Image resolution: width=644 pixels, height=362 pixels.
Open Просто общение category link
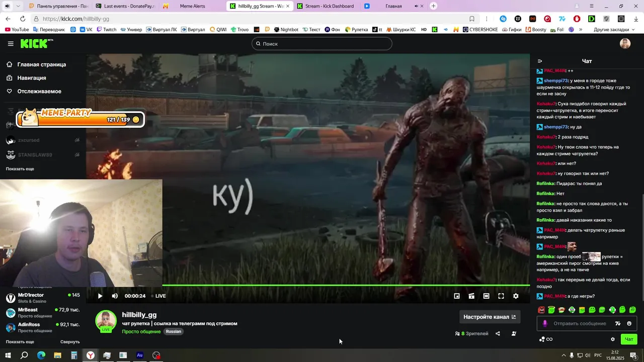[141, 332]
